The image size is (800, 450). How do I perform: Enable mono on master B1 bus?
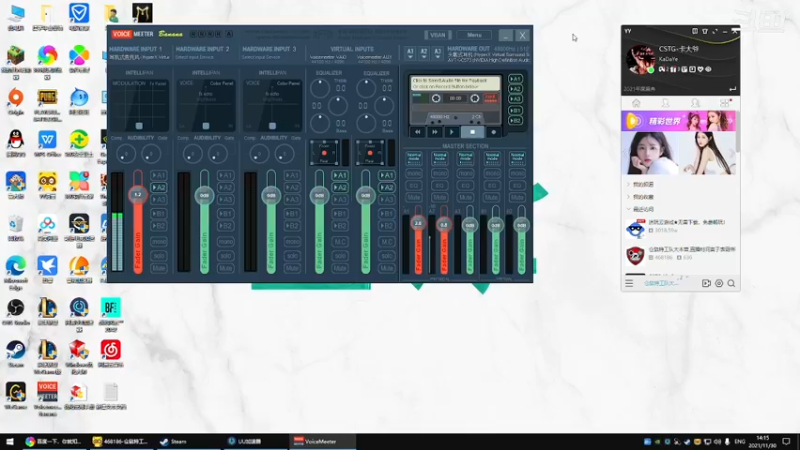[492, 173]
